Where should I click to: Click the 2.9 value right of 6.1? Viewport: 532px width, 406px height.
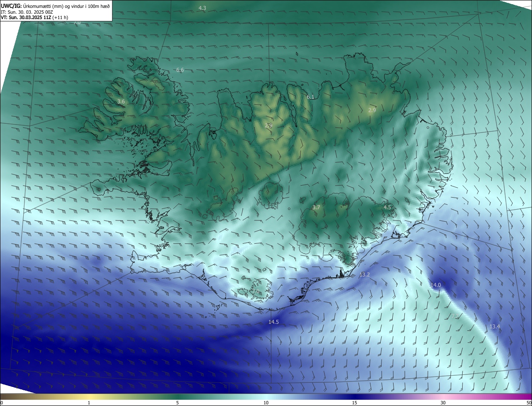pos(372,110)
